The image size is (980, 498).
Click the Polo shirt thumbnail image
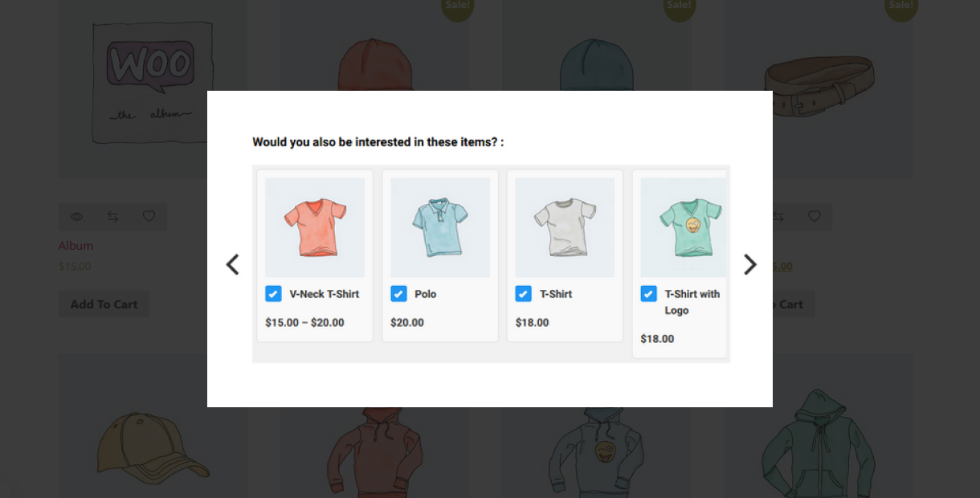pos(439,227)
